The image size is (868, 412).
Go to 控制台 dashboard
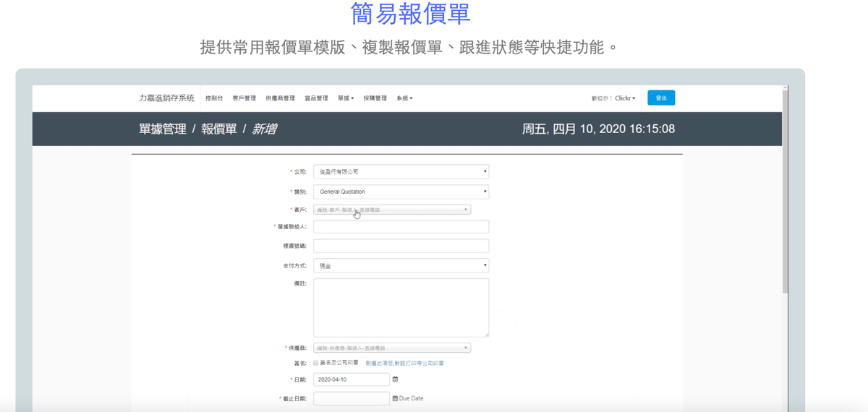pyautogui.click(x=214, y=98)
